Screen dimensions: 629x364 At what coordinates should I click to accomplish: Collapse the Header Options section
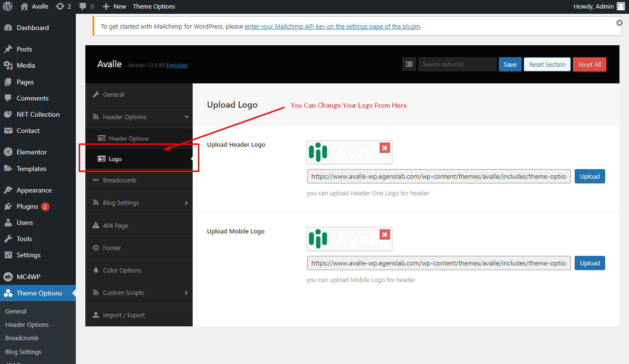139,117
